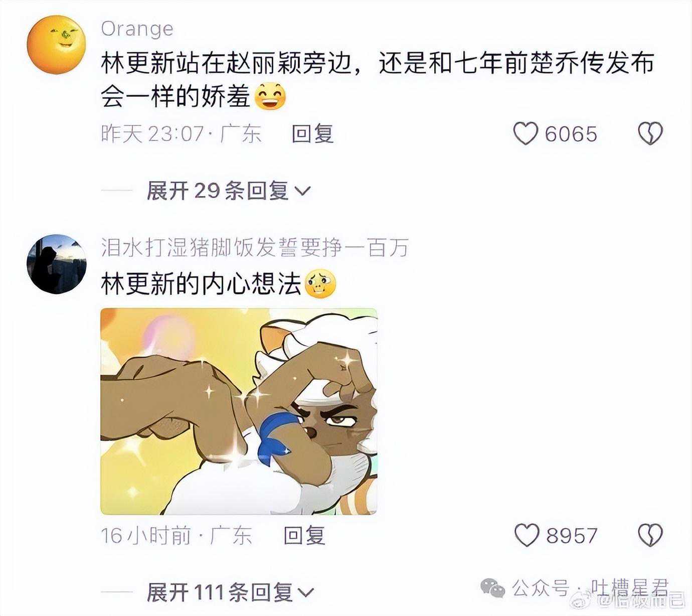
Task: Expand the 111 replies thread
Action: (230, 592)
